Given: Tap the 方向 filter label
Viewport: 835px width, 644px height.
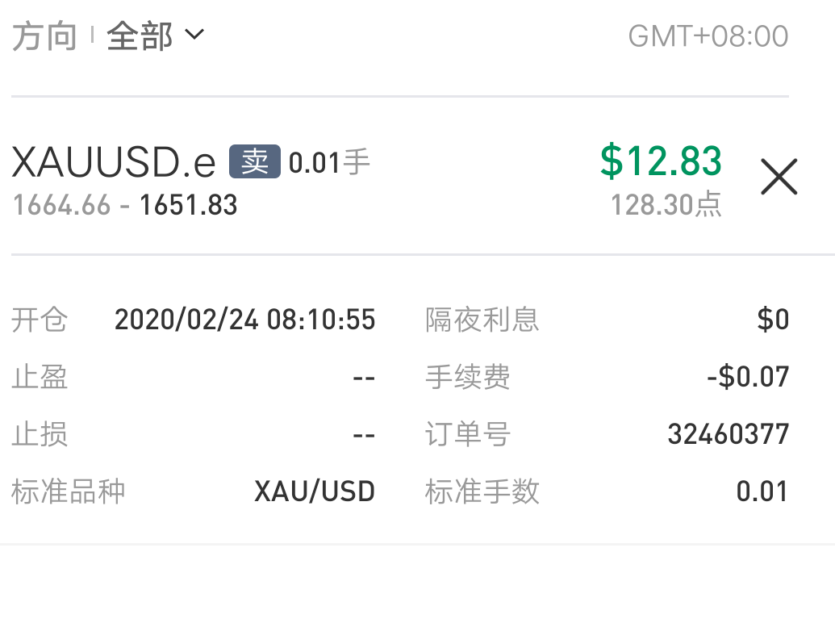Looking at the screenshot, I should [44, 37].
